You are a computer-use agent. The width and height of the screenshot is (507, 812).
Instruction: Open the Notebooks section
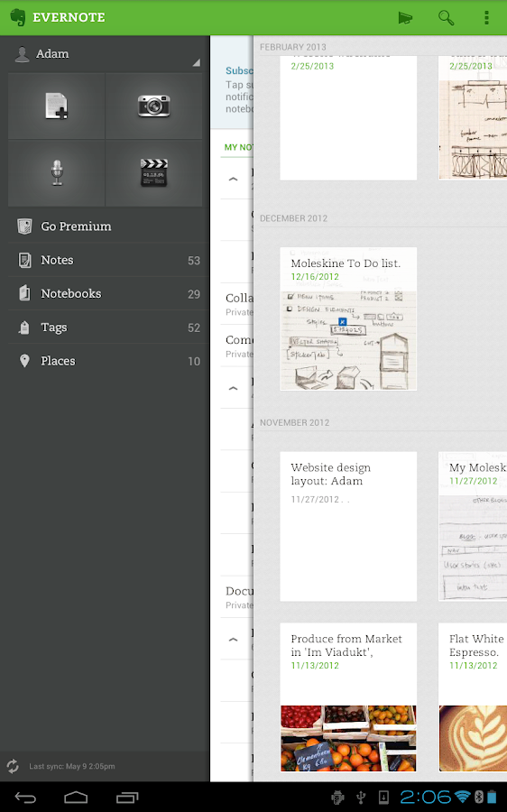pyautogui.click(x=106, y=293)
